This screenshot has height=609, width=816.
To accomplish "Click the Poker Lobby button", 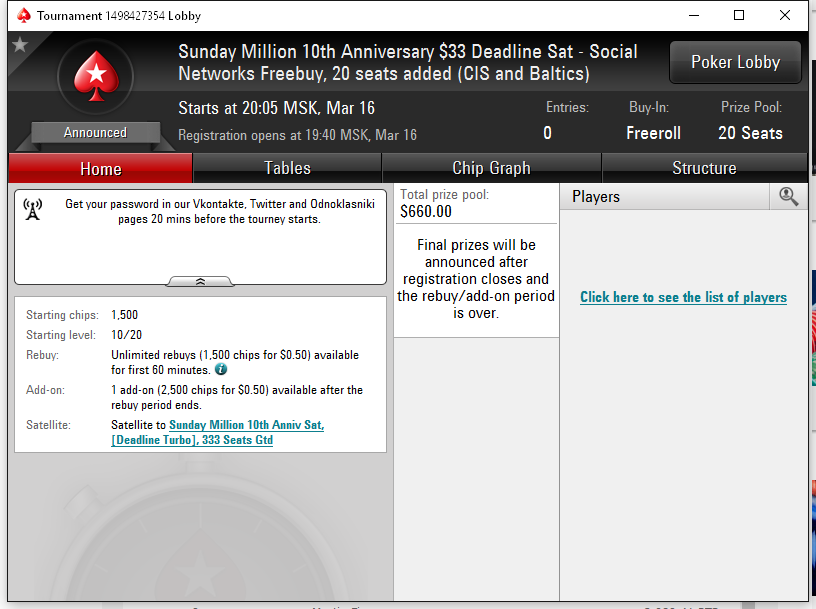I will pyautogui.click(x=735, y=62).
